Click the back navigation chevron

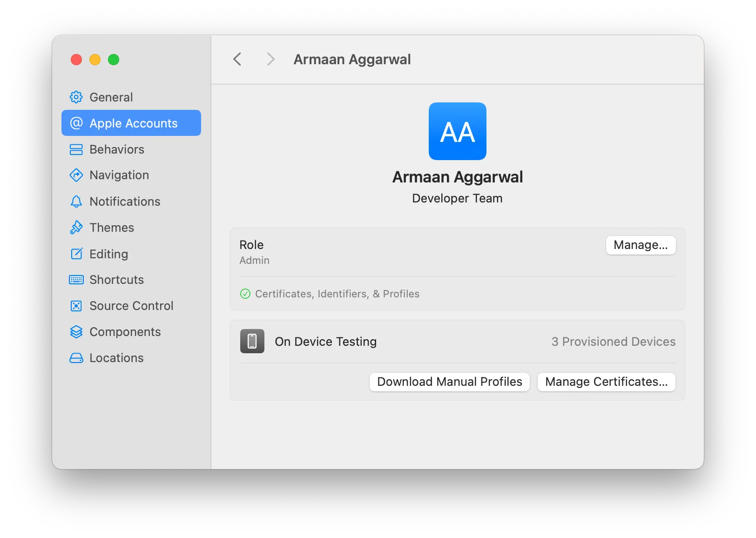[x=237, y=59]
